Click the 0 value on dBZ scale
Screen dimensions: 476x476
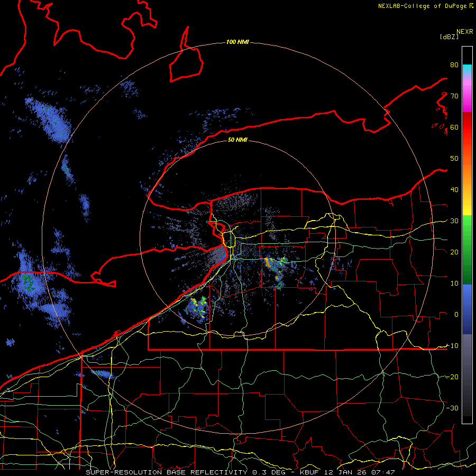pyautogui.click(x=456, y=315)
